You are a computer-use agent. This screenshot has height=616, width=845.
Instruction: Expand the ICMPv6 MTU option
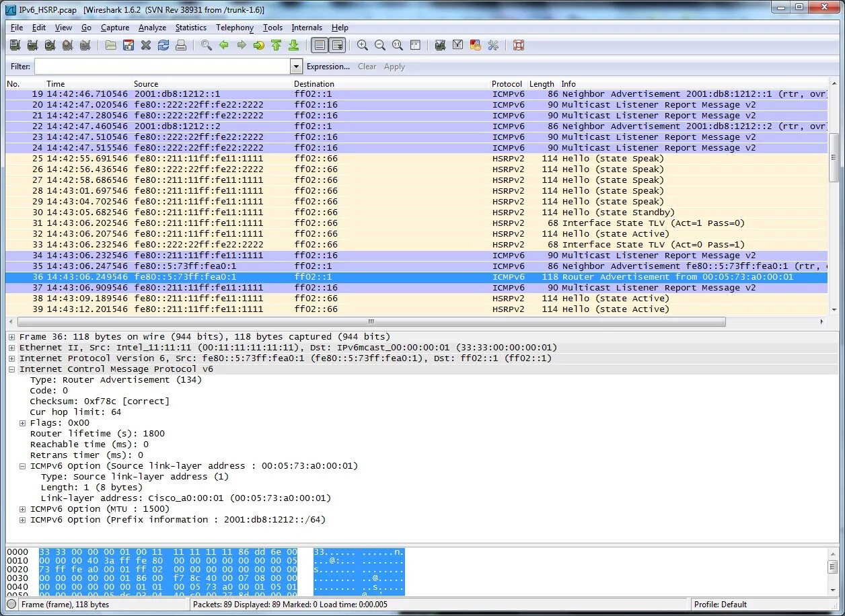22,509
